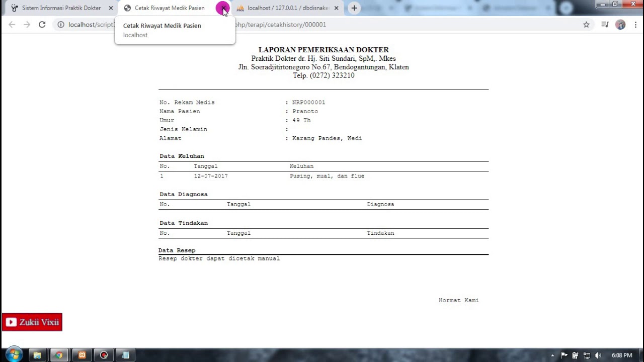Image resolution: width=644 pixels, height=362 pixels.
Task: Click the browser Back arrow
Action: (12, 25)
